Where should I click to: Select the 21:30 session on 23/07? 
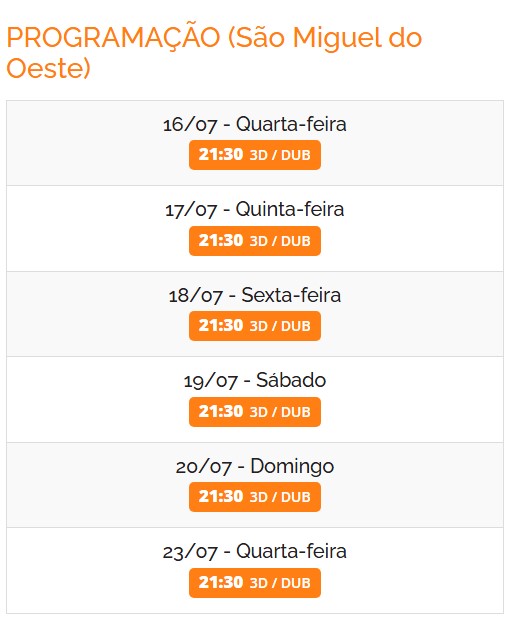255,583
